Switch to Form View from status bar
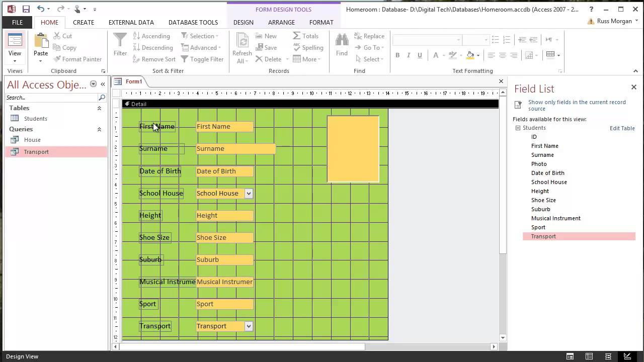 tap(570, 356)
